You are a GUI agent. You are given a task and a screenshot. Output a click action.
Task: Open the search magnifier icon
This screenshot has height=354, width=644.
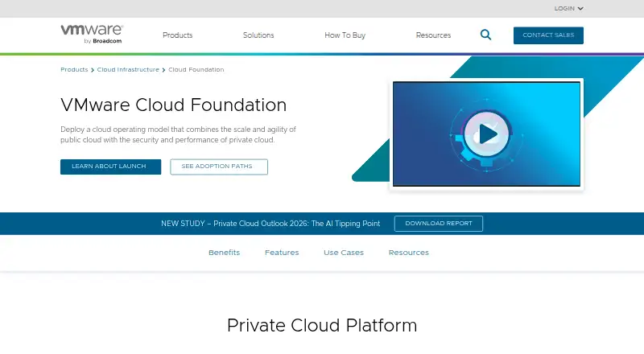485,35
